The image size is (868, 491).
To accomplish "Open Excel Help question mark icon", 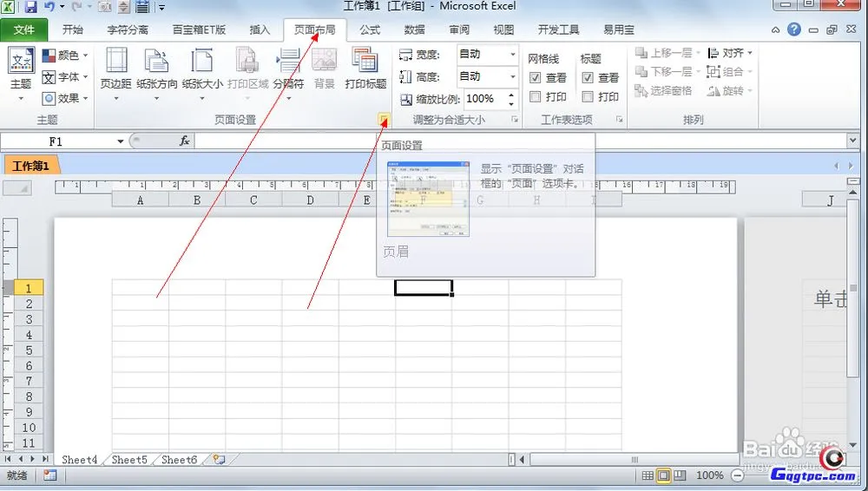I will coord(794,29).
